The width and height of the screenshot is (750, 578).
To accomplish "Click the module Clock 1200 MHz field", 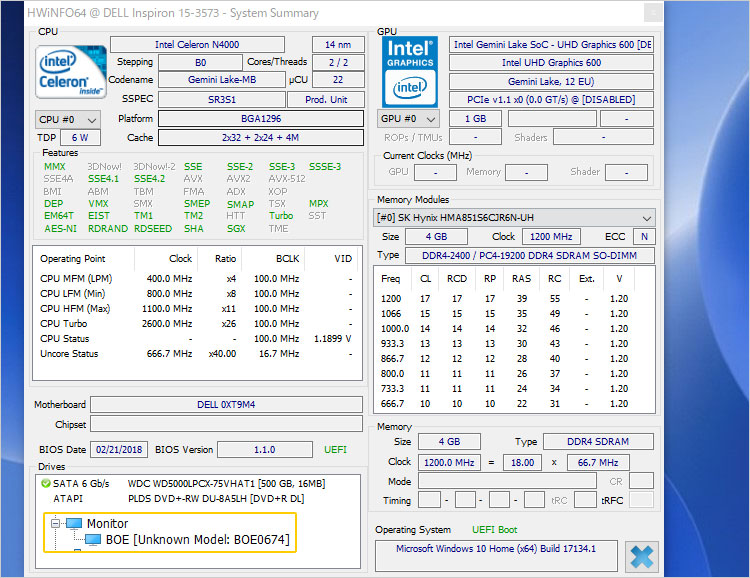I will coord(551,236).
